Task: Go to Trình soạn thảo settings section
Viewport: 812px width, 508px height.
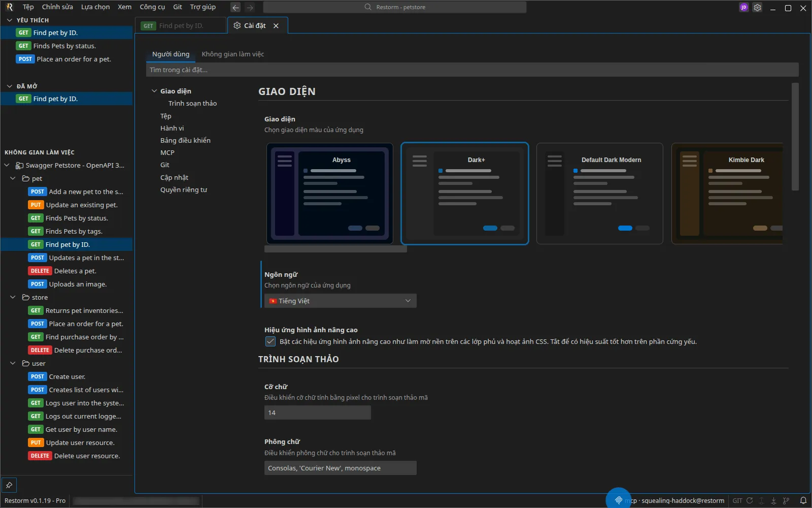Action: click(192, 103)
